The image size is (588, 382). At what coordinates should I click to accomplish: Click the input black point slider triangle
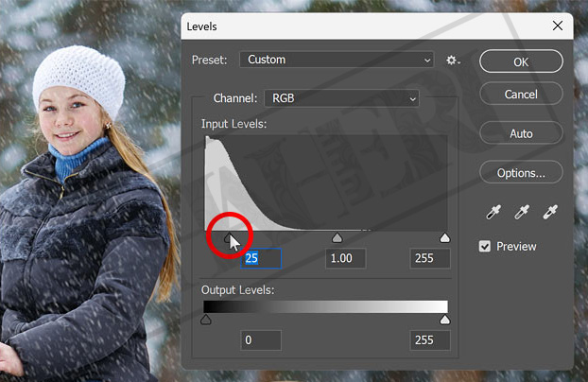tap(228, 238)
